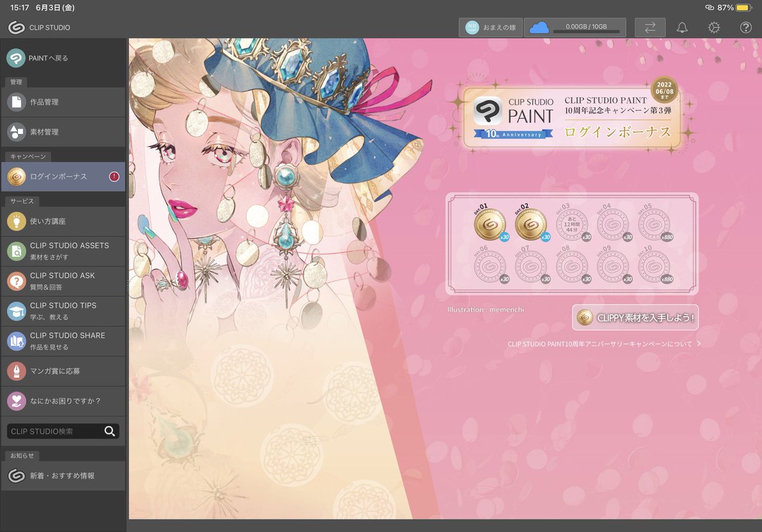Click the Illustration : memenchi credit
The image size is (762, 532).
[x=486, y=309]
